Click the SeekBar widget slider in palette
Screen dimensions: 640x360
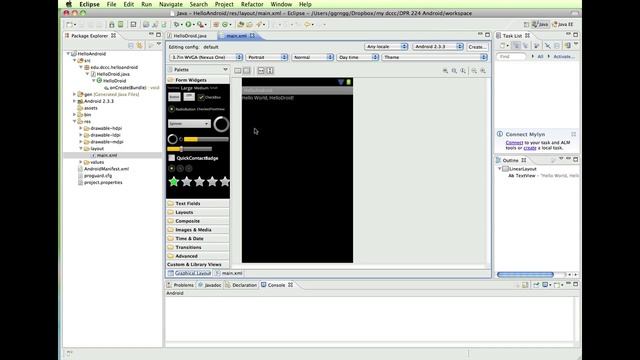pyautogui.click(x=190, y=149)
